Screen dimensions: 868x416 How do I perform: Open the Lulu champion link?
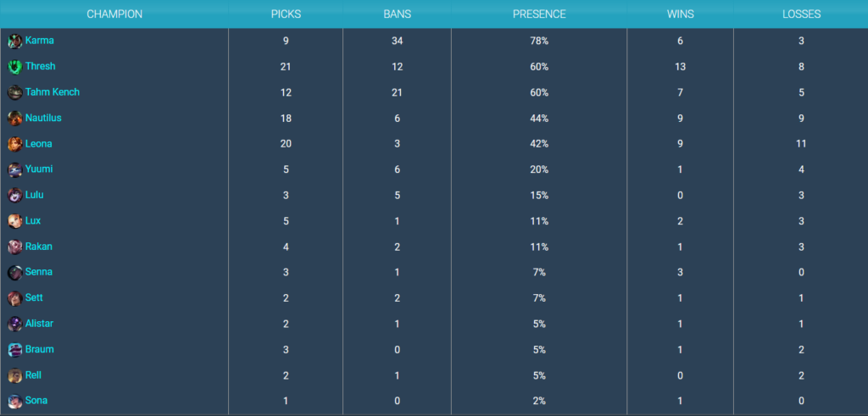coord(34,195)
